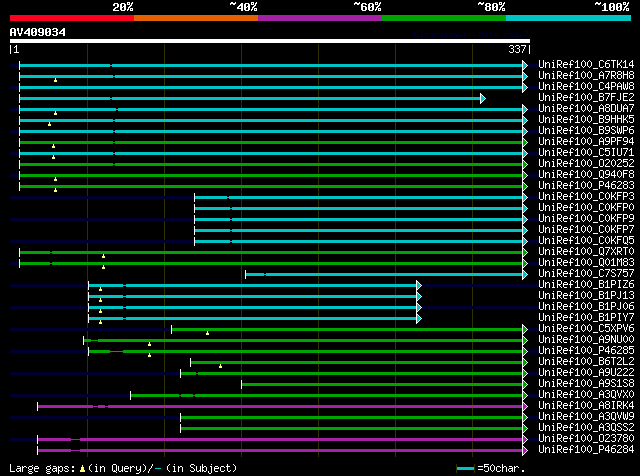Click the =50char. scale legend

tap(491, 468)
